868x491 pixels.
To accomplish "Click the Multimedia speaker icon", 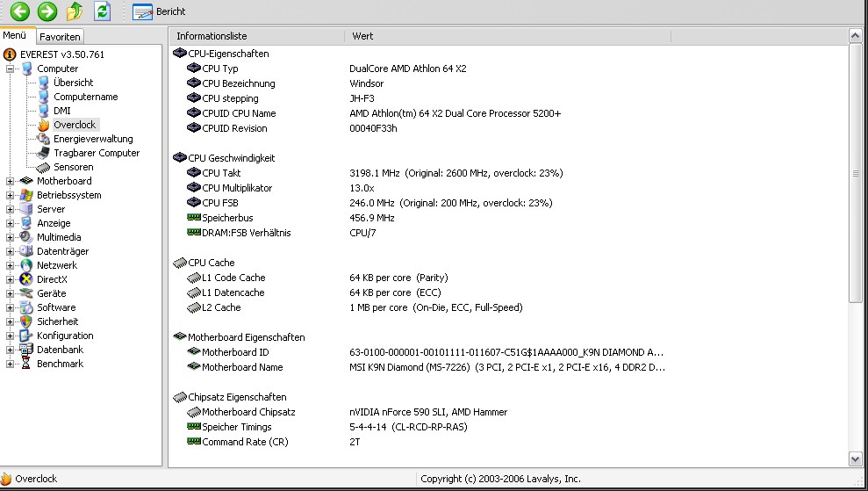I will (26, 237).
